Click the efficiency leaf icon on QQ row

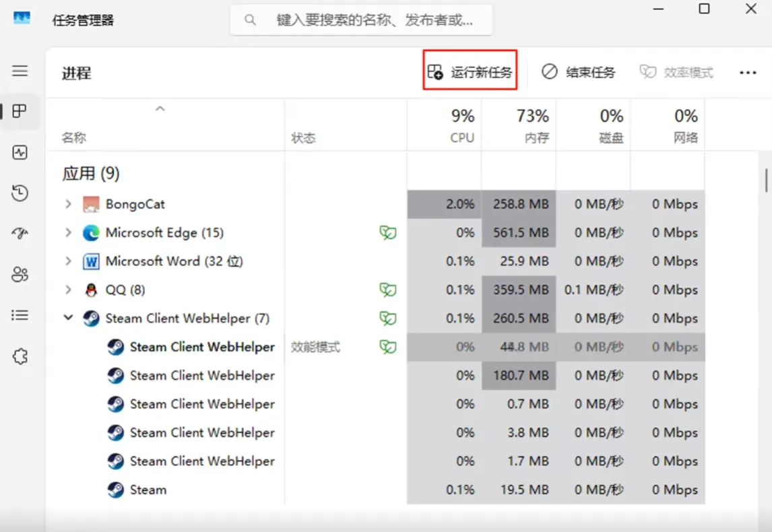388,290
